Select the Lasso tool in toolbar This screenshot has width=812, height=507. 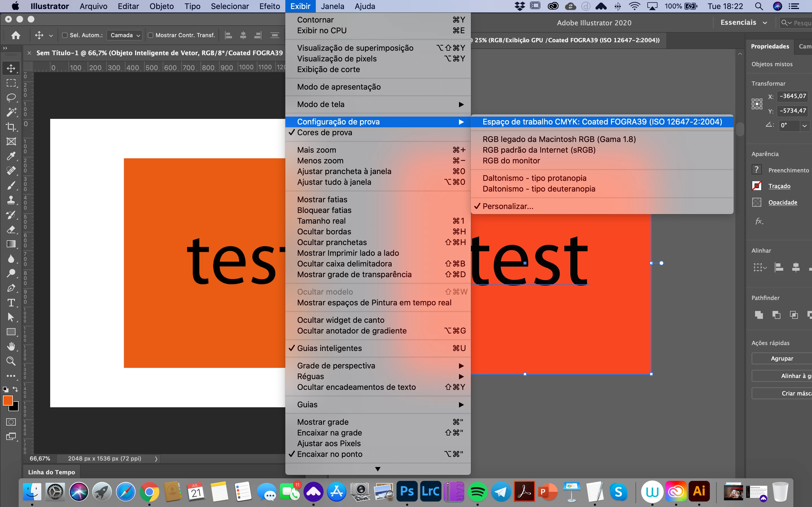(x=11, y=97)
